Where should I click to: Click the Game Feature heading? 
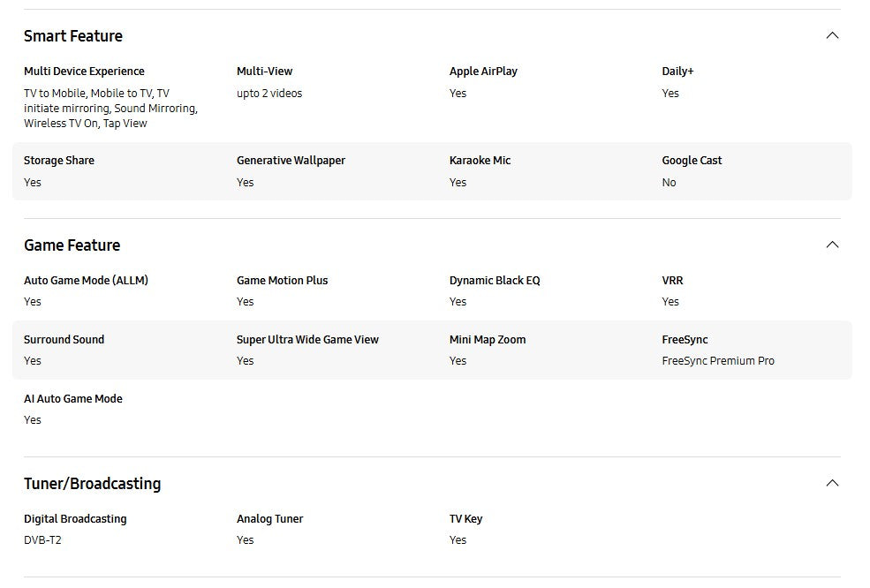[x=72, y=245]
